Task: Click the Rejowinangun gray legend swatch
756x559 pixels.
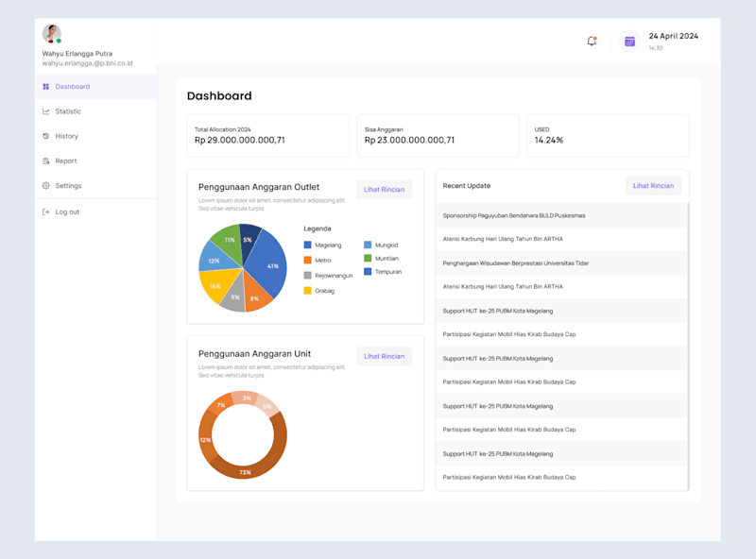Action: coord(308,275)
